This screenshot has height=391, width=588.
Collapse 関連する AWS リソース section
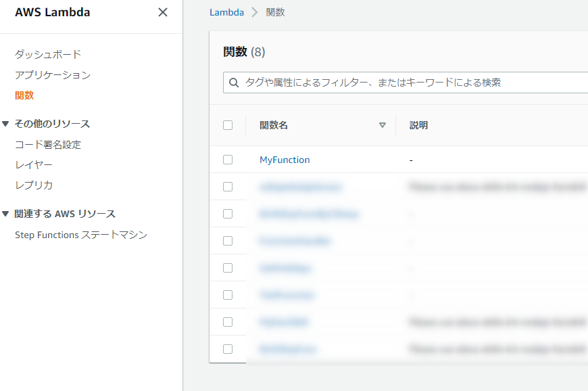[5, 214]
